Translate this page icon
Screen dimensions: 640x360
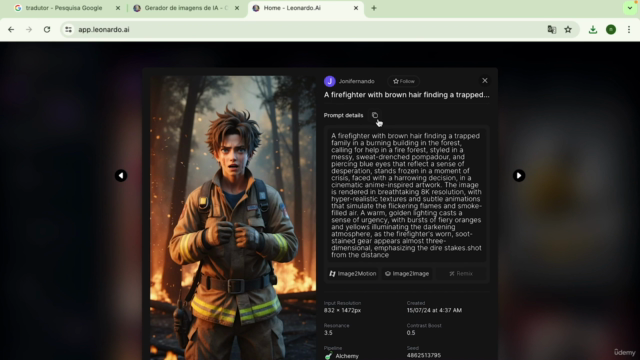click(551, 29)
